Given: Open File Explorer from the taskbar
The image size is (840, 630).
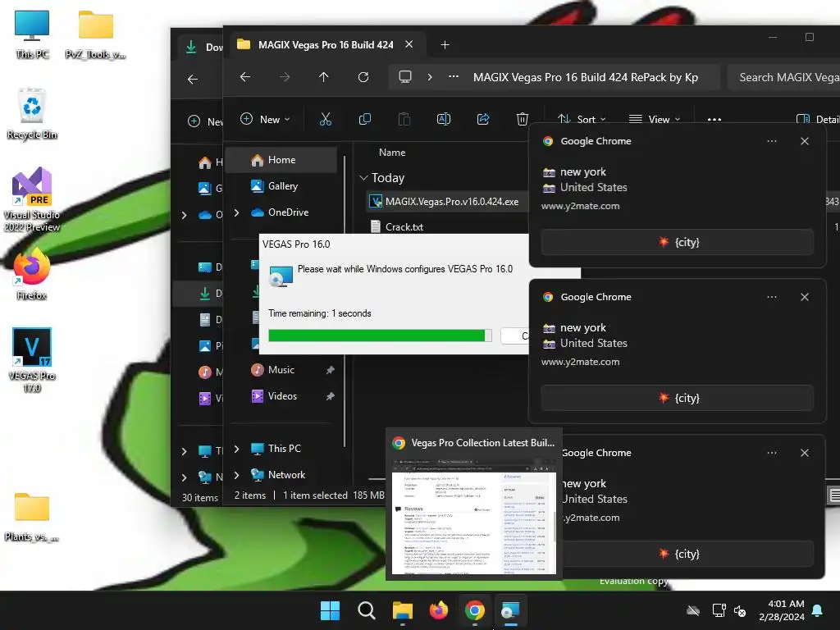Looking at the screenshot, I should coord(402,610).
